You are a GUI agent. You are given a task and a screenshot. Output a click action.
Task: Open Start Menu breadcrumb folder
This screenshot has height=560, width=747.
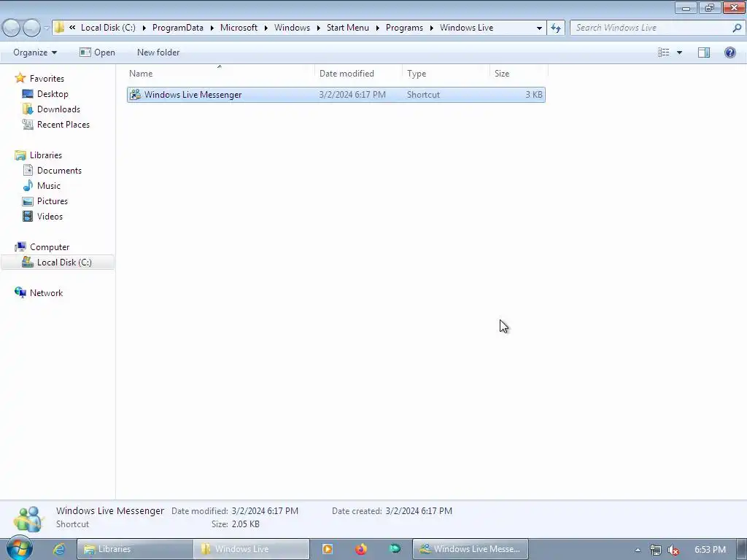348,28
